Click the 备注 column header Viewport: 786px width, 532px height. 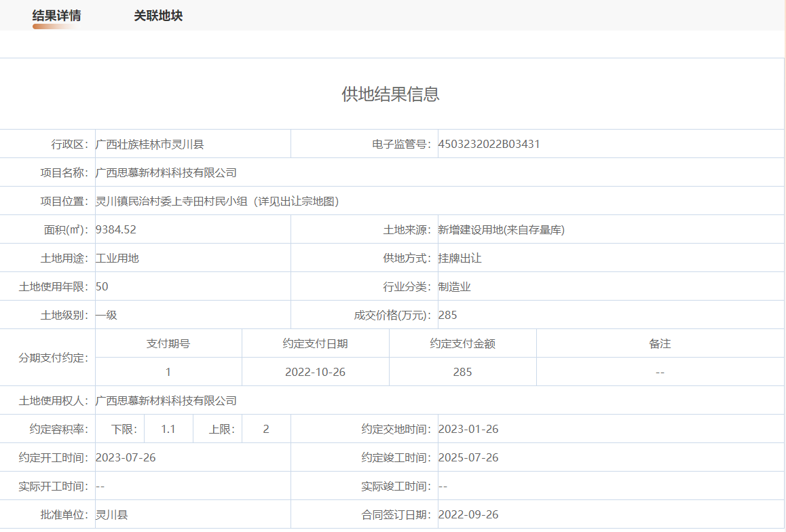click(x=660, y=343)
